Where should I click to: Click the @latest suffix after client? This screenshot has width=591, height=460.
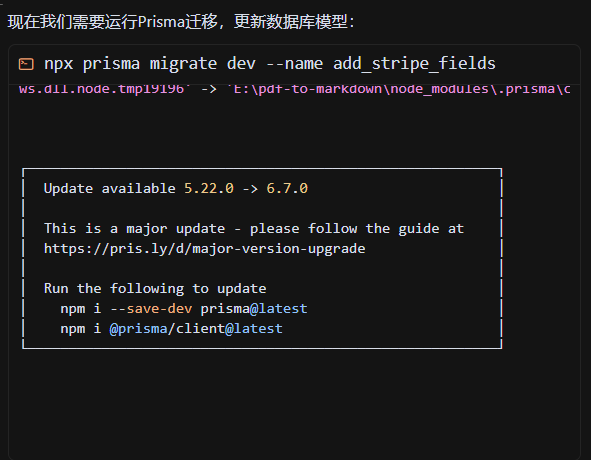[x=254, y=329]
